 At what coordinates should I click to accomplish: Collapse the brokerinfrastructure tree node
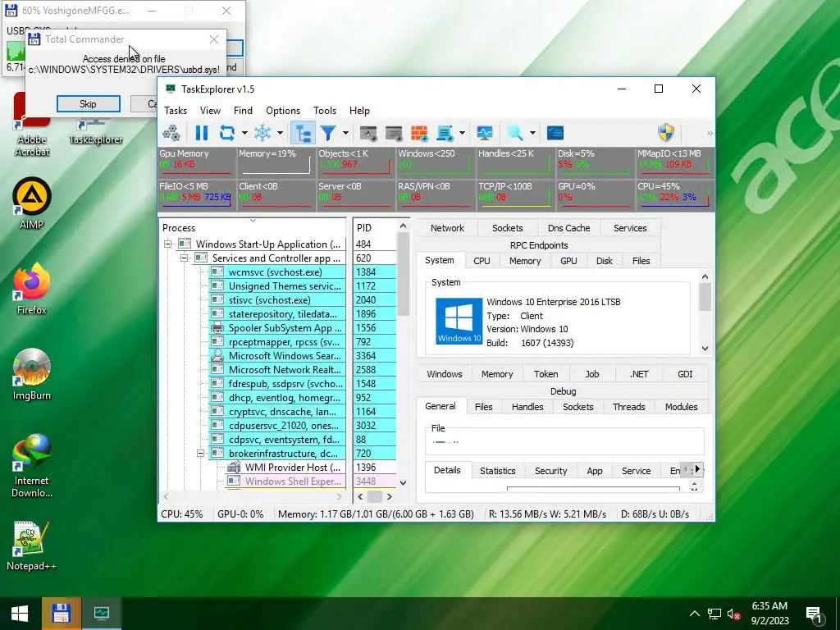click(x=200, y=453)
